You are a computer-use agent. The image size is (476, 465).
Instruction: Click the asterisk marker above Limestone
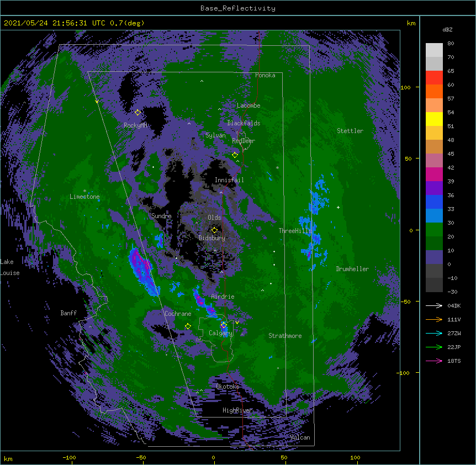(84, 191)
